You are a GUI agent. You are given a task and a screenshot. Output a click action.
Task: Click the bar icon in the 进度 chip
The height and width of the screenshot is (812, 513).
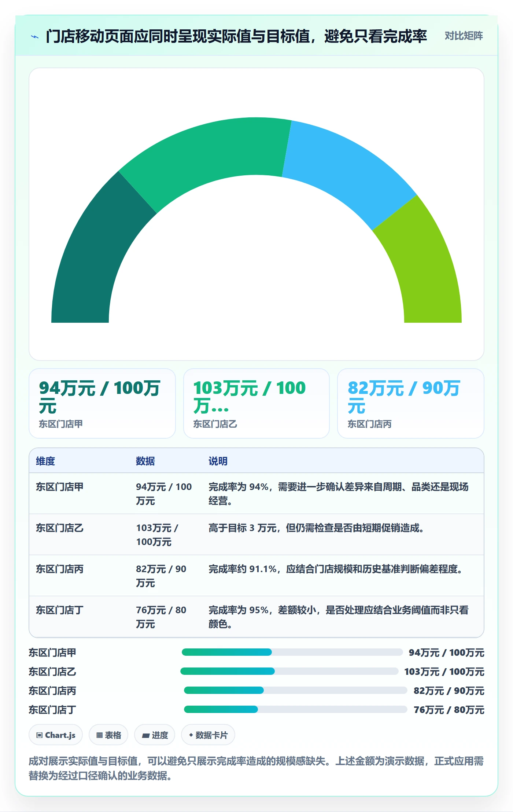[145, 735]
